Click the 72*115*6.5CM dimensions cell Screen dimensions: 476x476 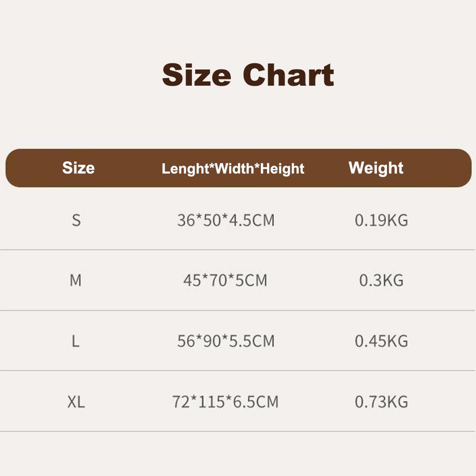tap(225, 402)
